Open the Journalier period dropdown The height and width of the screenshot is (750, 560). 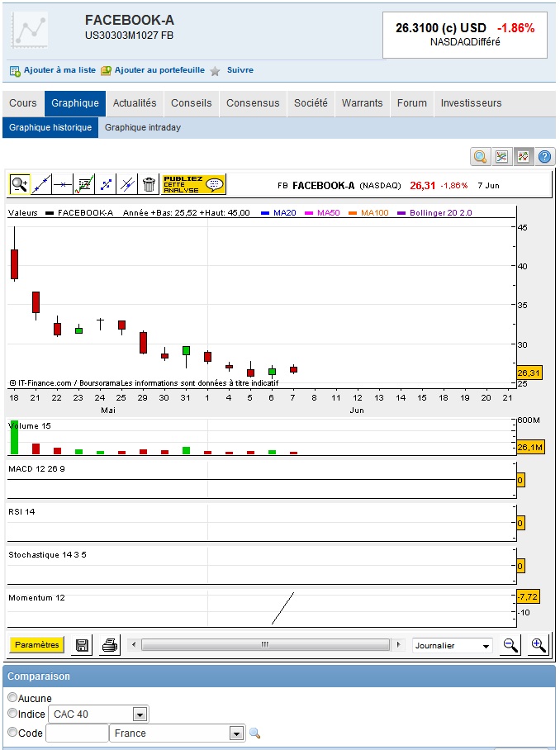tap(453, 646)
